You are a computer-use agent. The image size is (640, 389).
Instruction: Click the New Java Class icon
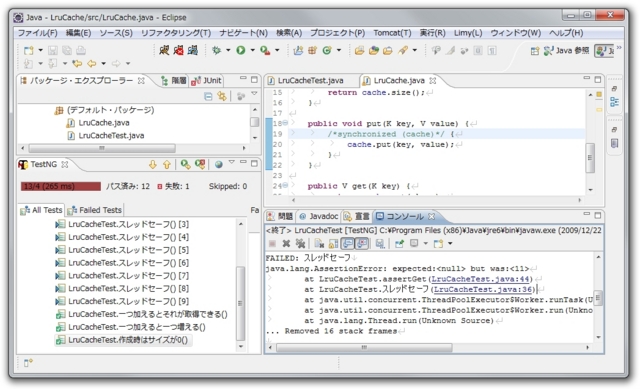click(327, 50)
